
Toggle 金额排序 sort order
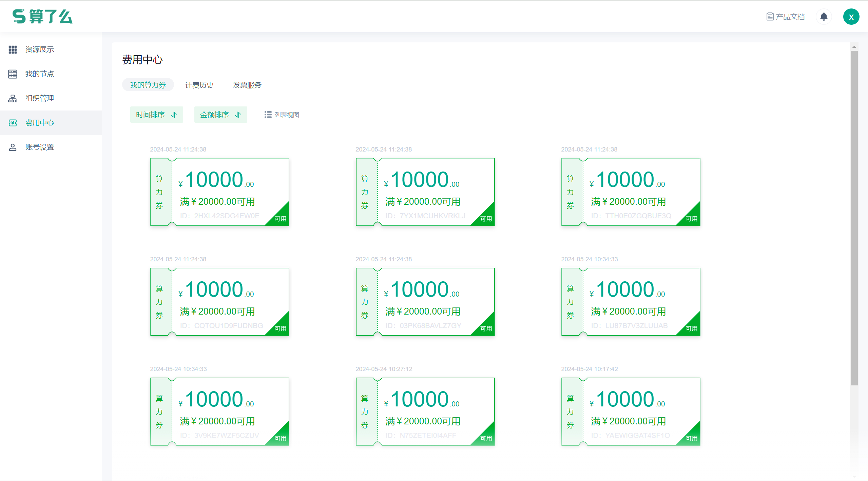point(220,115)
